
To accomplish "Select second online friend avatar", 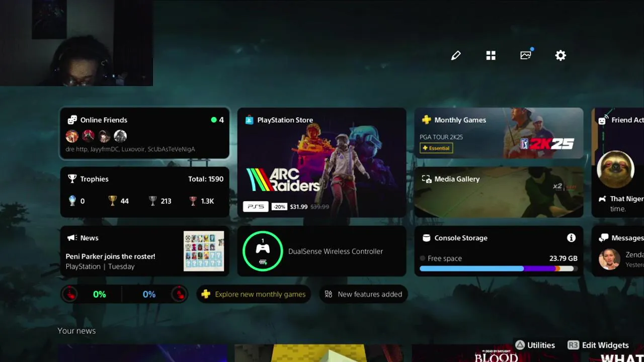I will (x=88, y=136).
